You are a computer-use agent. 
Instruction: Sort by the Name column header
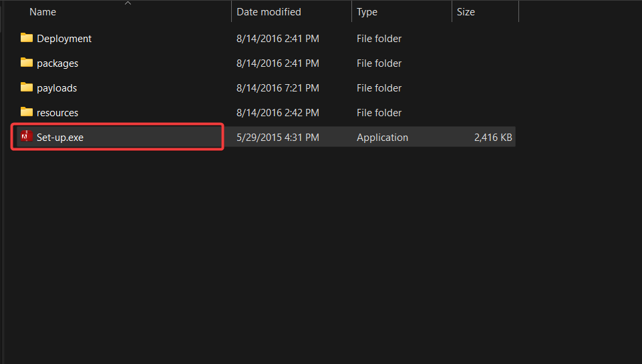click(x=43, y=12)
